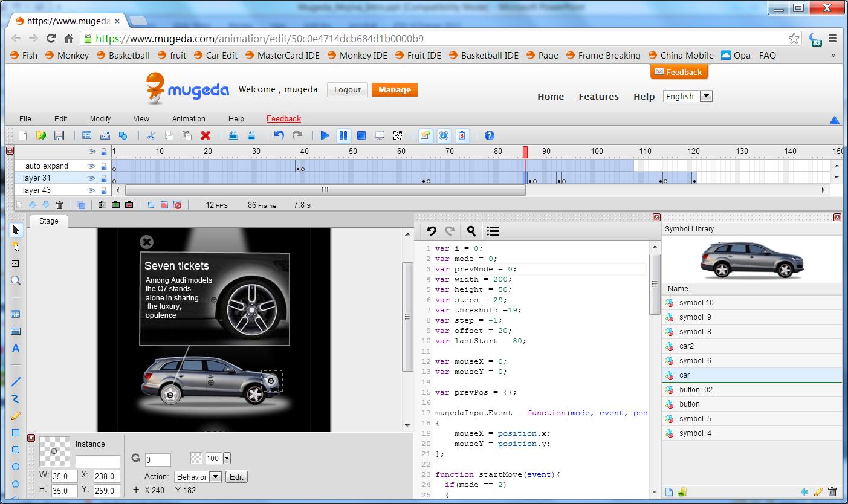Collapse the header with the blue triangle
This screenshot has height=504, width=848.
click(x=835, y=120)
